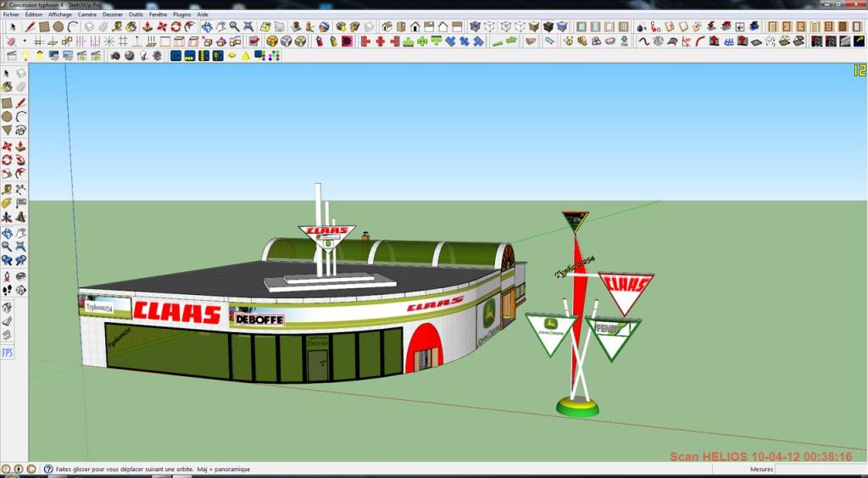Click the first window pane icon
Screen dimensions: 868x478
[581, 26]
